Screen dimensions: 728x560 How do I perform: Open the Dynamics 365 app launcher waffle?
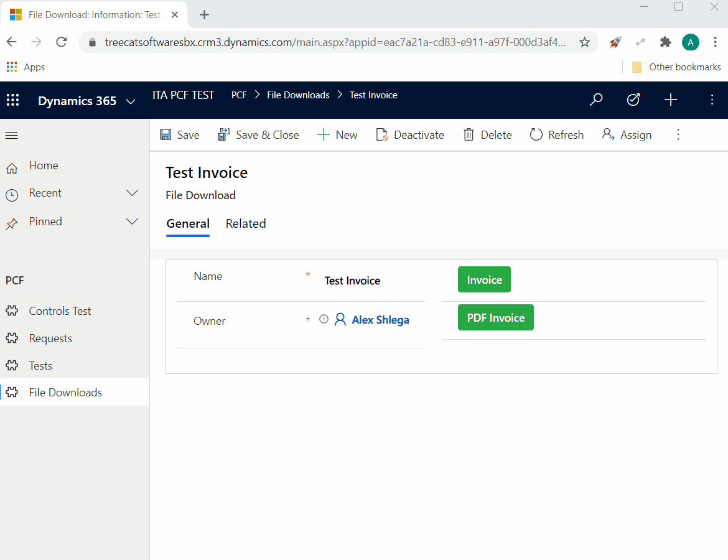[12, 100]
